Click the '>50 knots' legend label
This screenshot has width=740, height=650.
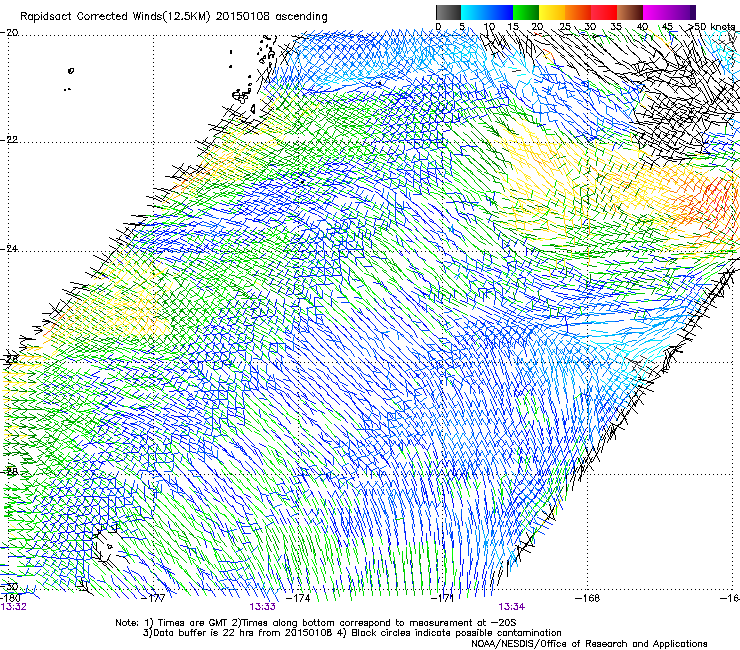(x=712, y=26)
